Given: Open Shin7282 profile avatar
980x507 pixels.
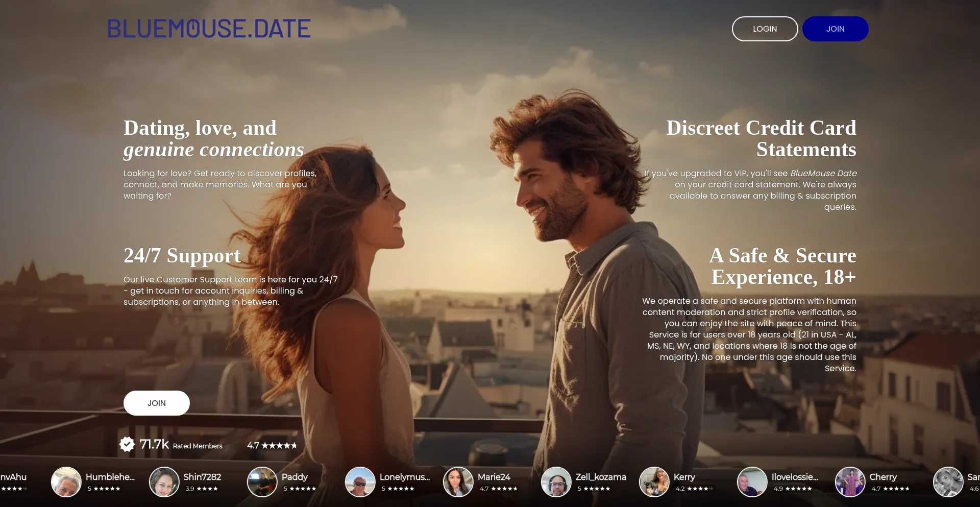Looking at the screenshot, I should (x=164, y=482).
